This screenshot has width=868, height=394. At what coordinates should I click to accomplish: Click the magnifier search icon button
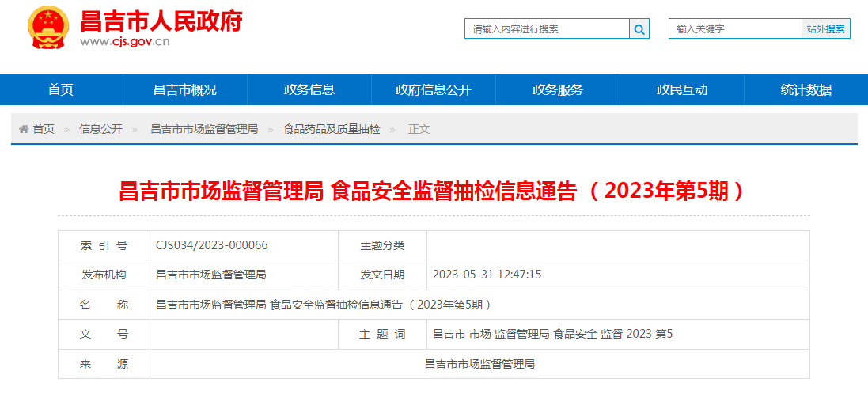pos(639,28)
